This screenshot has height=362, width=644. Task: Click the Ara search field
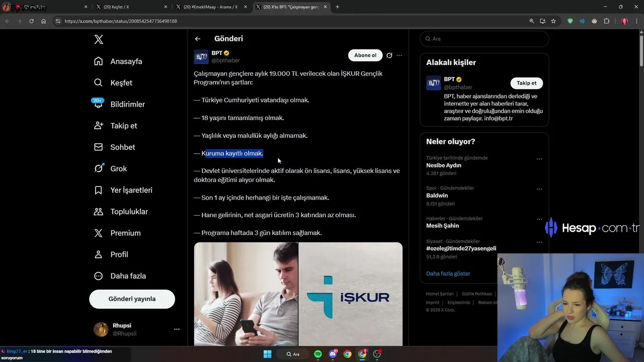tap(484, 39)
